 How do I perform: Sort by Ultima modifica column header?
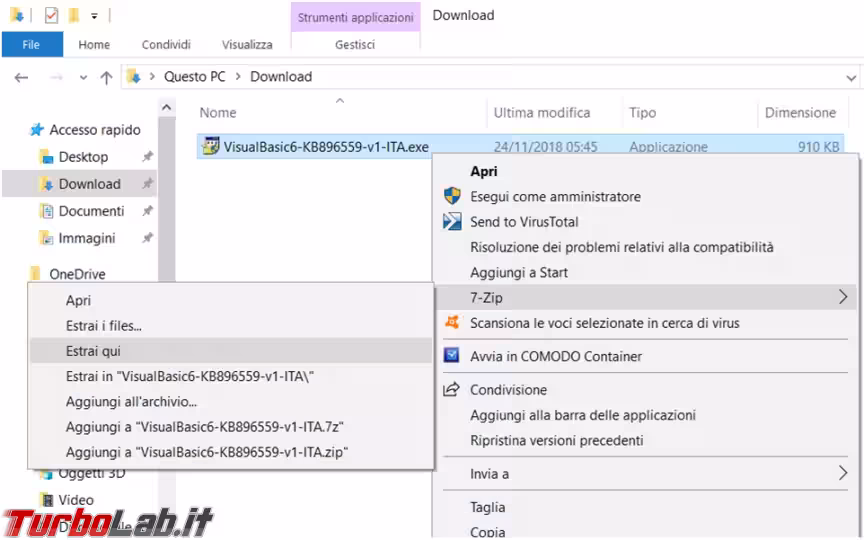click(x=542, y=113)
